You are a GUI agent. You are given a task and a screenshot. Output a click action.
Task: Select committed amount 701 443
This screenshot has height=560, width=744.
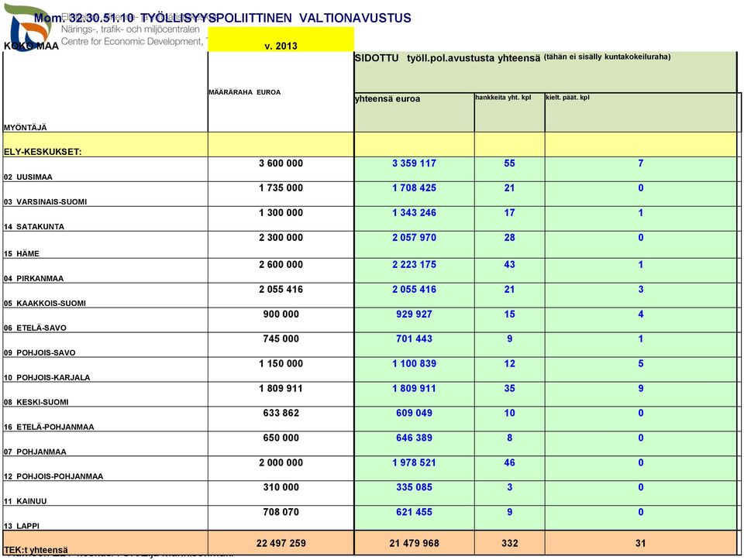point(414,338)
